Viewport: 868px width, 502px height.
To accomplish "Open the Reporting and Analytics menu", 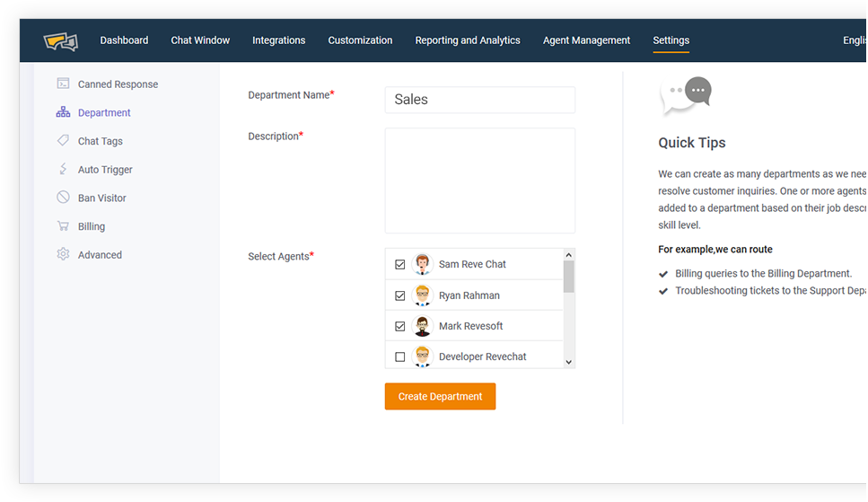I will coord(467,40).
